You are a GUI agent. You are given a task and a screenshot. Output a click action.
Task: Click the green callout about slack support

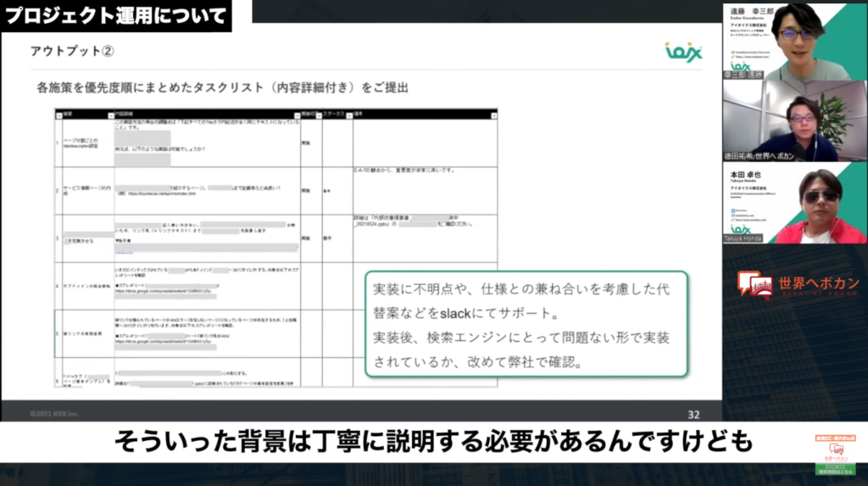526,324
